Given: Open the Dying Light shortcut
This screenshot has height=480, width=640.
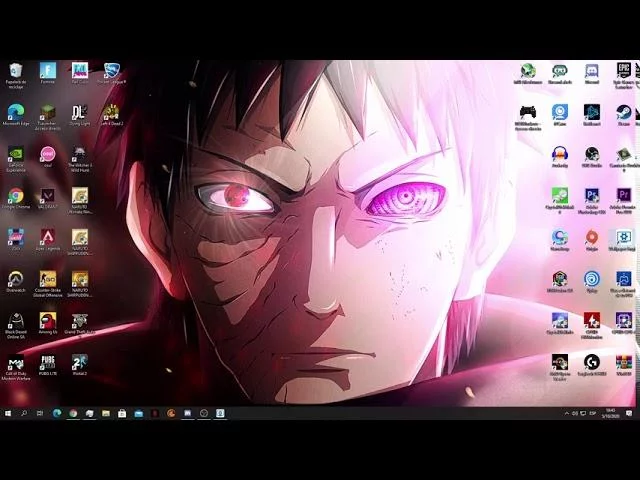Looking at the screenshot, I should pos(80,115).
